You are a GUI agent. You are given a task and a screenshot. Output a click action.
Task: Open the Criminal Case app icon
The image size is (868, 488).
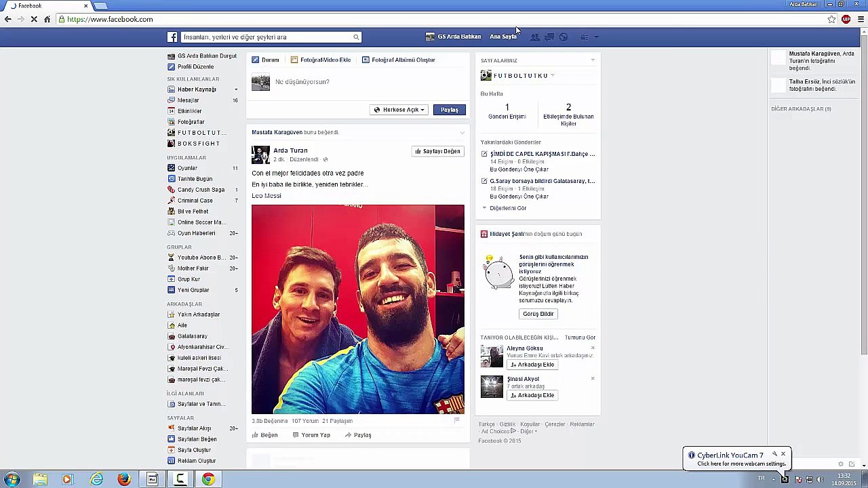click(171, 201)
